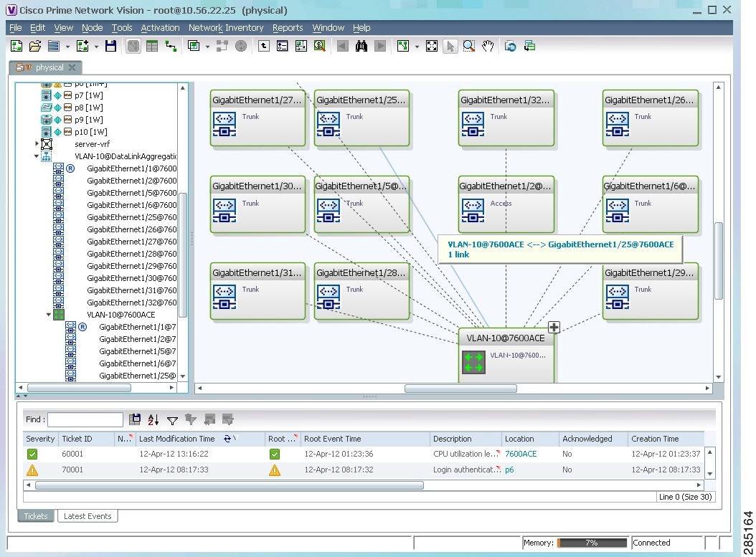The width and height of the screenshot is (756, 557).
Task: Open the dropdown arrow beside the third toolbar icon
Action: pos(67,47)
